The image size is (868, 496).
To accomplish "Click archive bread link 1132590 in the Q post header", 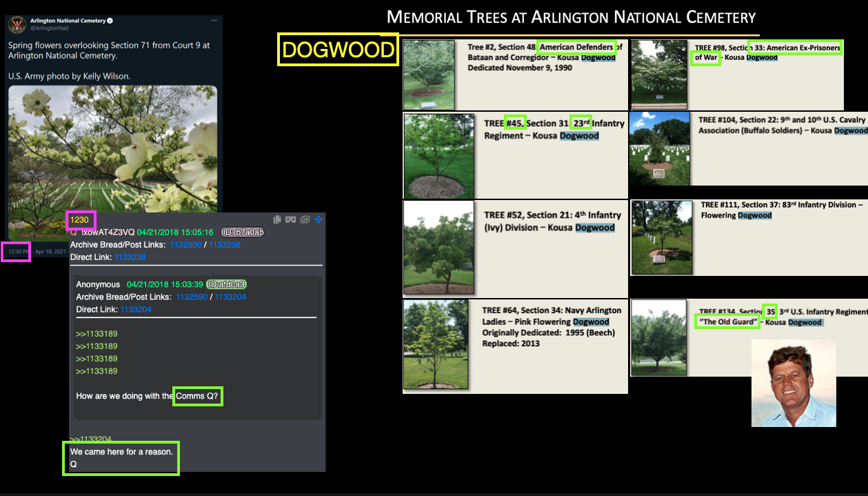I will [x=187, y=245].
